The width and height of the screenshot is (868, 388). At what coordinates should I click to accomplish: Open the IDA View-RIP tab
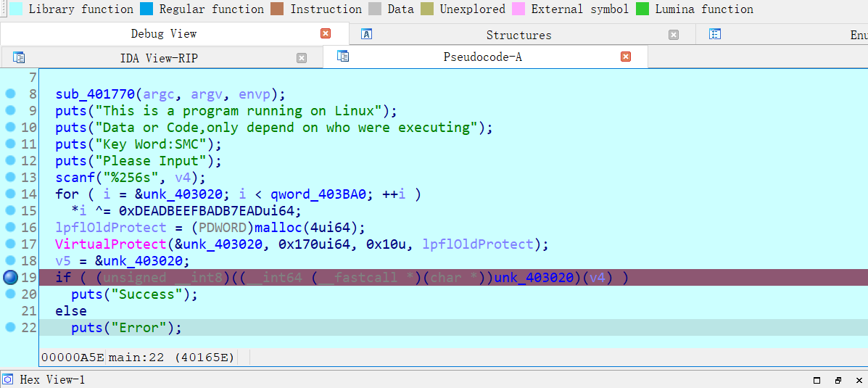click(159, 57)
